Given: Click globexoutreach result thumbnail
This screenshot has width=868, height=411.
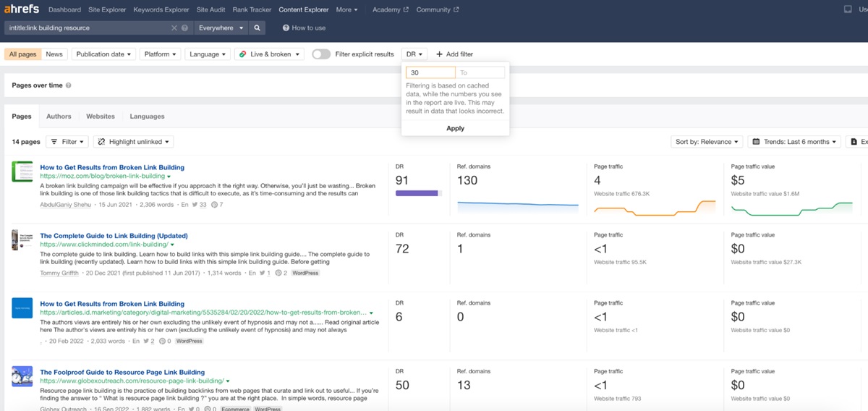Looking at the screenshot, I should pyautogui.click(x=22, y=376).
